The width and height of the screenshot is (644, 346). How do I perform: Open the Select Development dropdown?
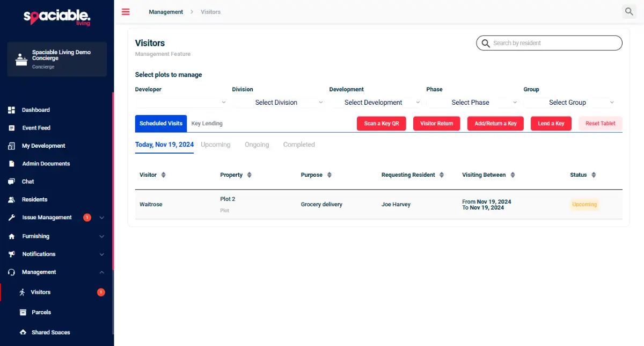tap(376, 103)
